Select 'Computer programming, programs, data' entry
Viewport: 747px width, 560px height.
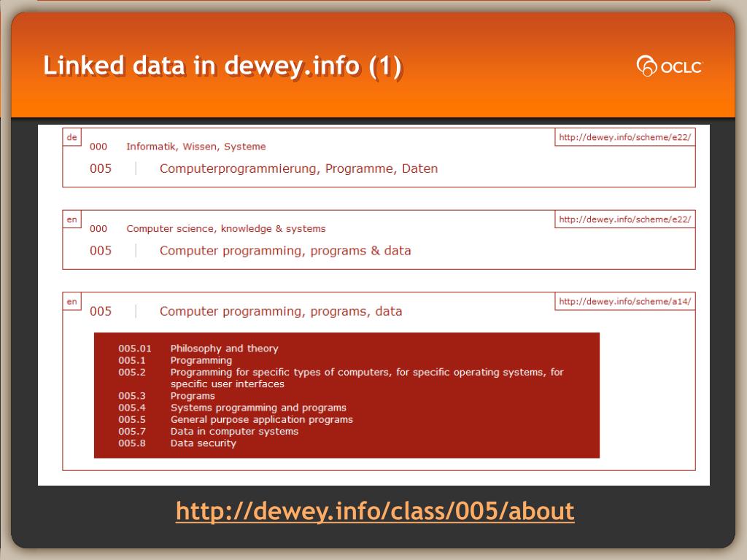(281, 311)
